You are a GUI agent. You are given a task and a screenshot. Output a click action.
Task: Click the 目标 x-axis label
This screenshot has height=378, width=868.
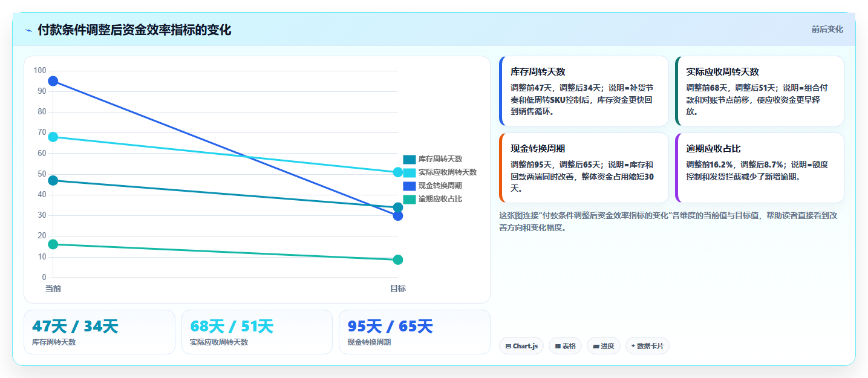(x=398, y=288)
